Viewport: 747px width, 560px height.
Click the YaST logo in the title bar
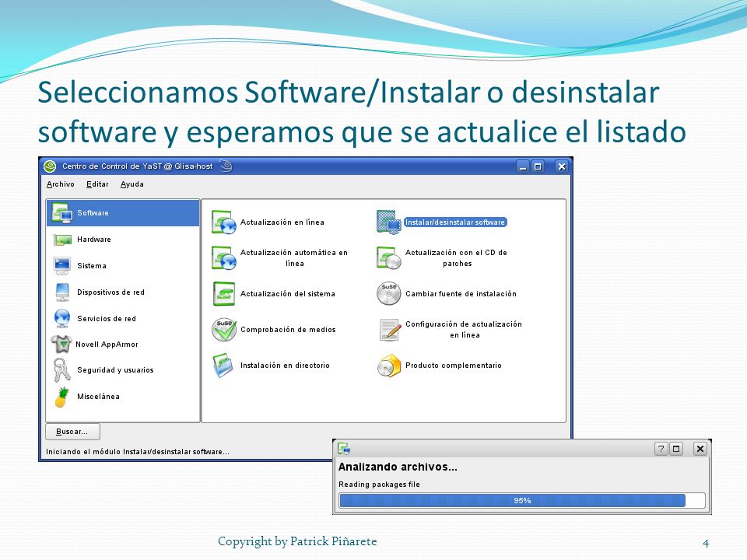coord(50,166)
